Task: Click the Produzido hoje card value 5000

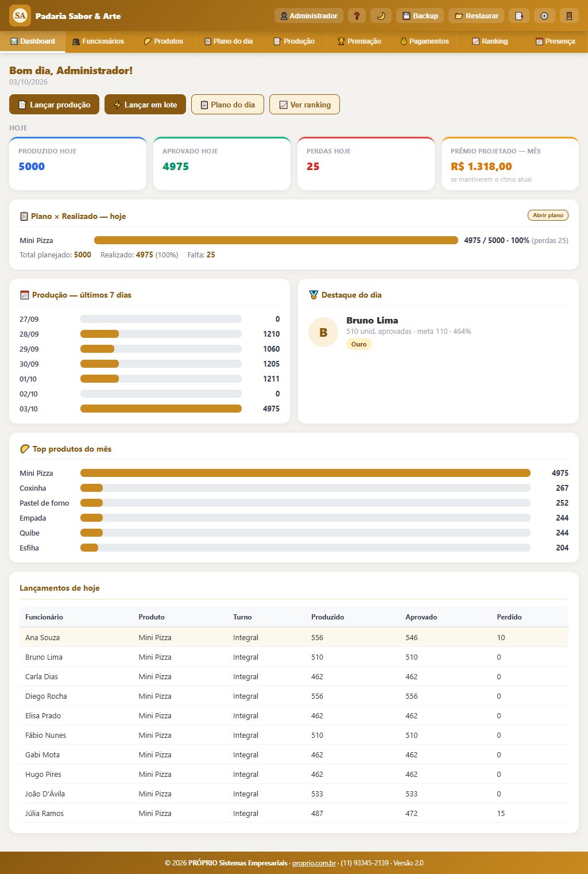Action: click(32, 167)
